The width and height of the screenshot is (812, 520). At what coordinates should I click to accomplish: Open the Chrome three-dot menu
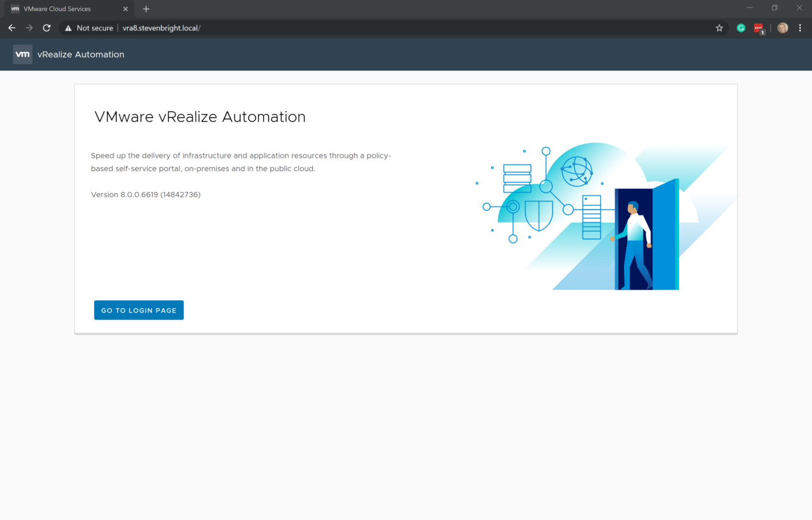coord(800,28)
